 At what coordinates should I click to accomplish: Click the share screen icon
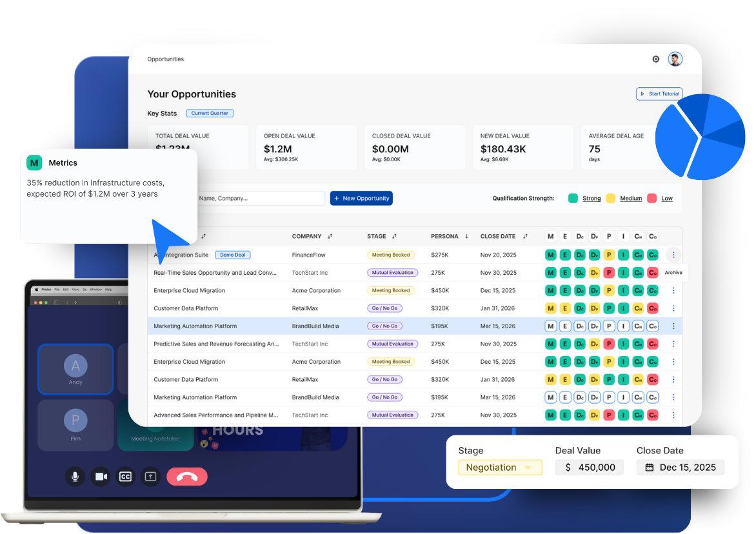click(x=150, y=477)
